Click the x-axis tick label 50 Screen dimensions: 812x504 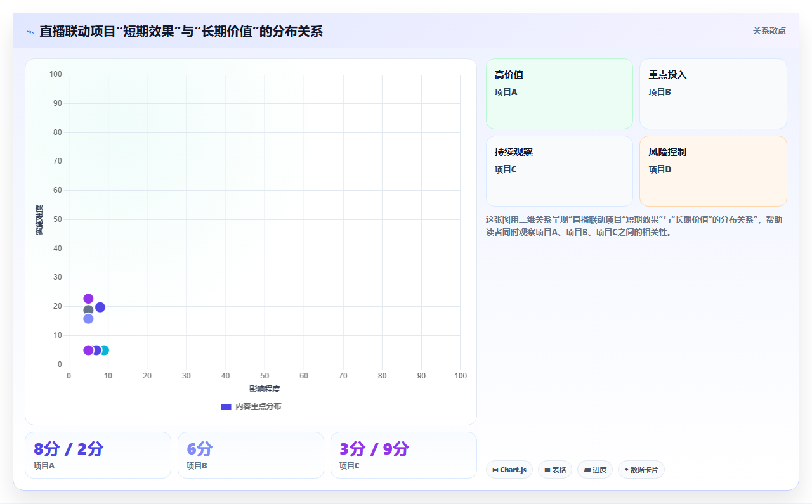pos(265,376)
